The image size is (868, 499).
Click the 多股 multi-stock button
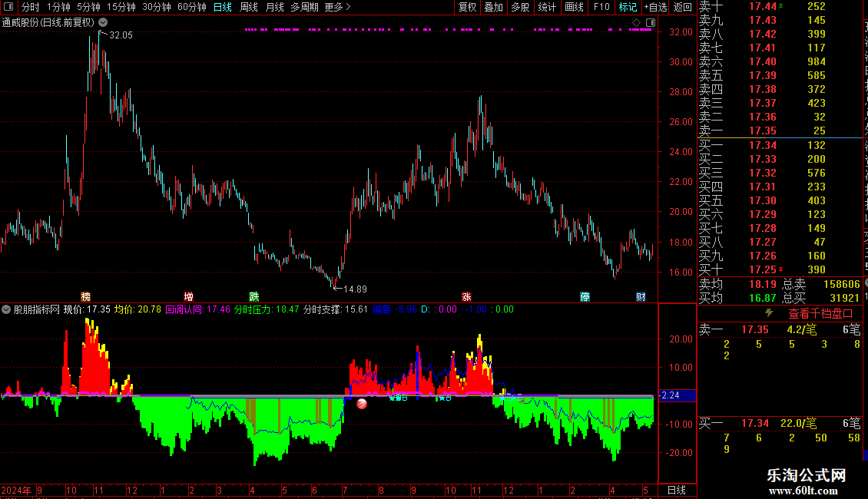520,7
